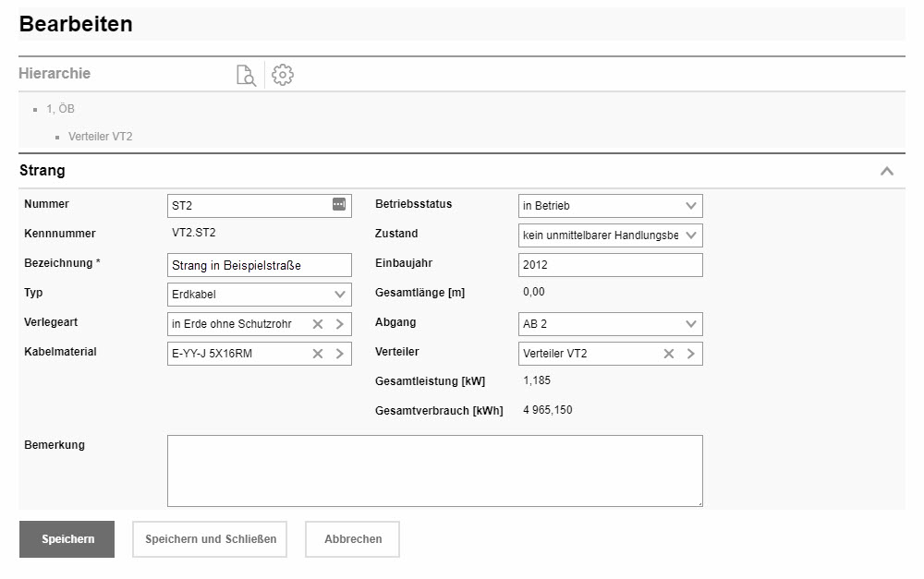Click the ellipsis icon in Nummer field

[x=339, y=205]
